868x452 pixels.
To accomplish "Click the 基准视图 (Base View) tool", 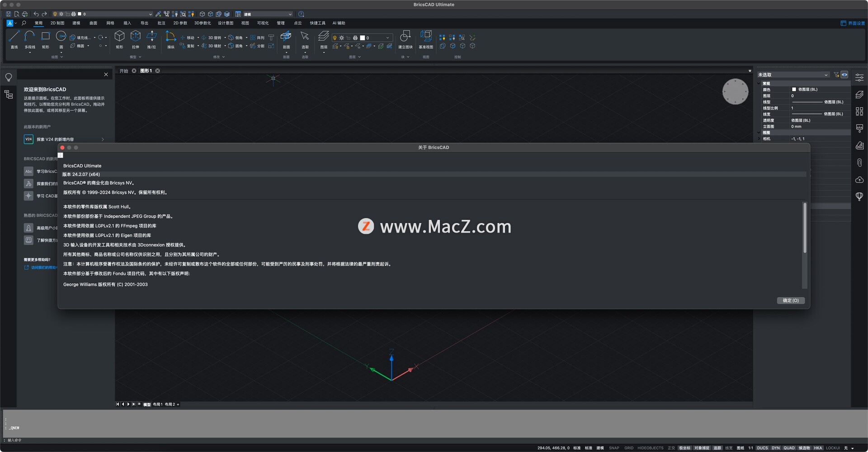I will [426, 39].
